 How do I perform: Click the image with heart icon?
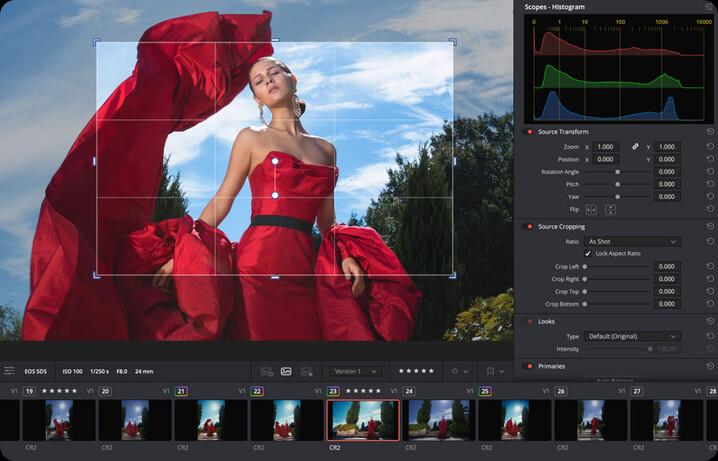pos(267,372)
